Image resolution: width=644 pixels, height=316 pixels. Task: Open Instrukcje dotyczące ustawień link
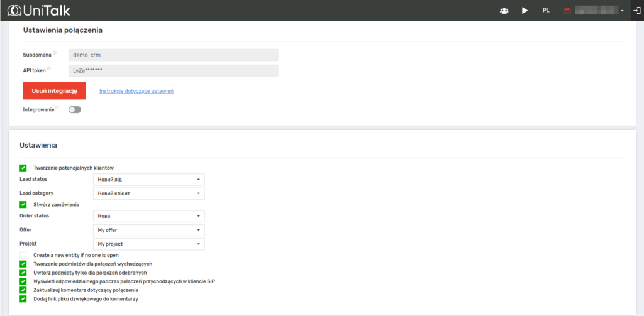pos(136,91)
